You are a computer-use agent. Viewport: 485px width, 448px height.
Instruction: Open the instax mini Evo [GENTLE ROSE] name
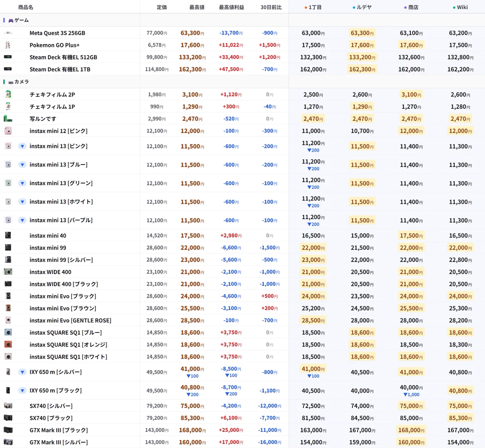tap(70, 321)
